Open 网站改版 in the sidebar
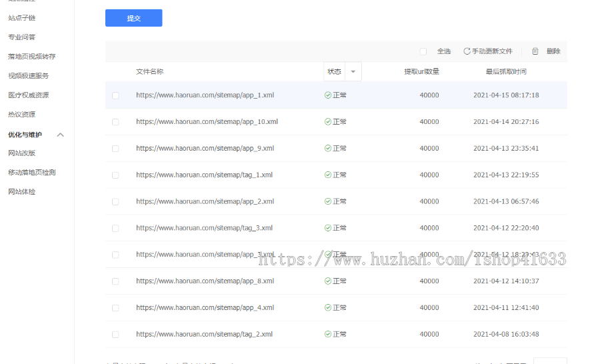 [22, 153]
